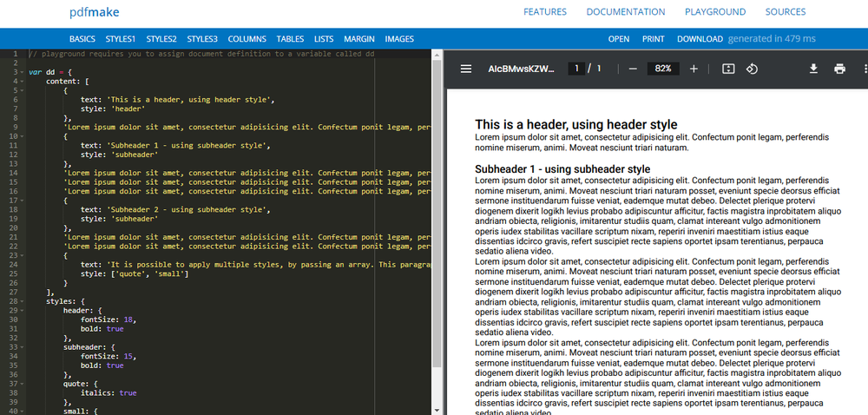Open the PDF viewer sidebar menu
Image resolution: width=868 pixels, height=415 pixels.
(466, 69)
